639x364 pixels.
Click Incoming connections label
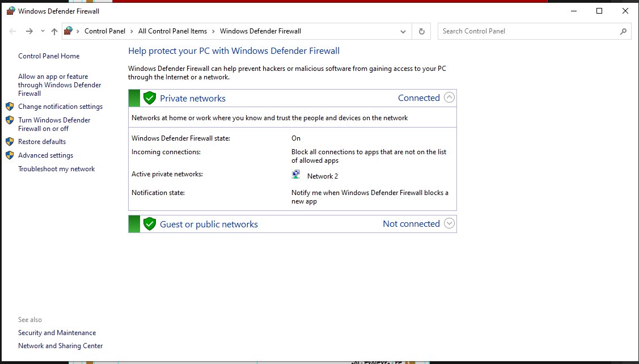coord(166,152)
